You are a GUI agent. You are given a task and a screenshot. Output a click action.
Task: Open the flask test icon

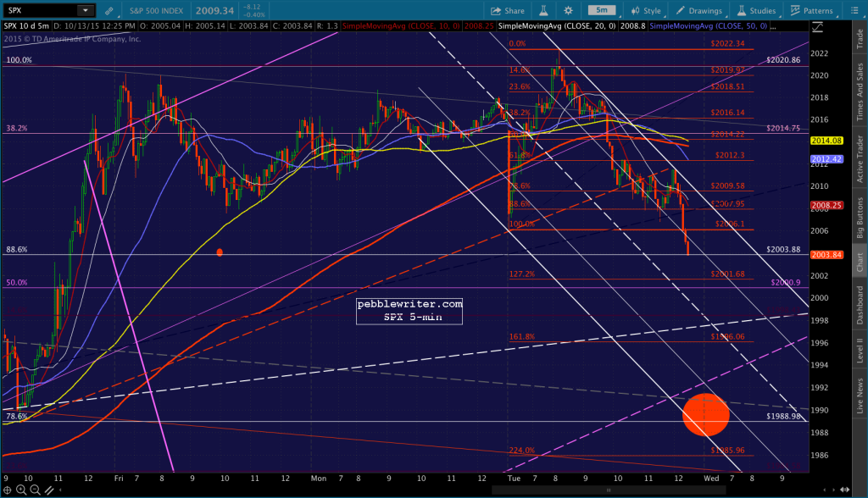[x=543, y=10]
